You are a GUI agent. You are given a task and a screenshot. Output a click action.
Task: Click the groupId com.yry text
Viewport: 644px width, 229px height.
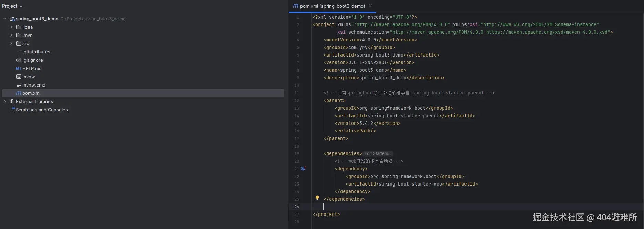pyautogui.click(x=358, y=47)
